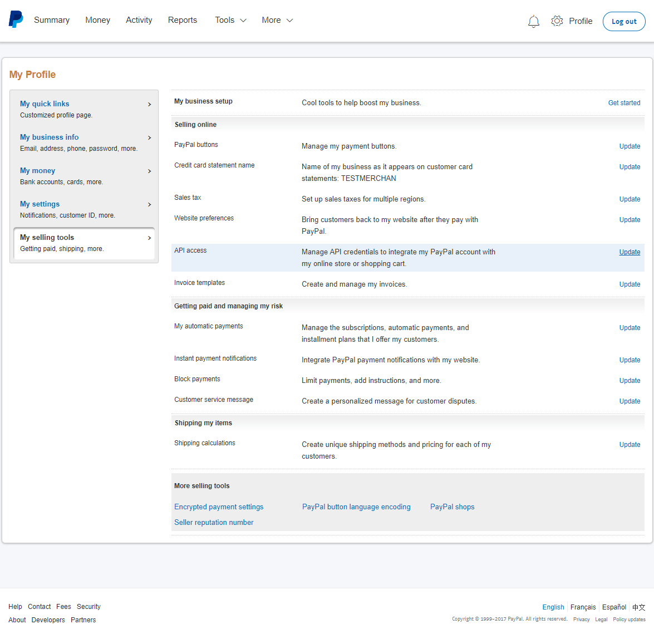Click the My settings chevron
Viewport: 654px width, 644px height.
(149, 204)
